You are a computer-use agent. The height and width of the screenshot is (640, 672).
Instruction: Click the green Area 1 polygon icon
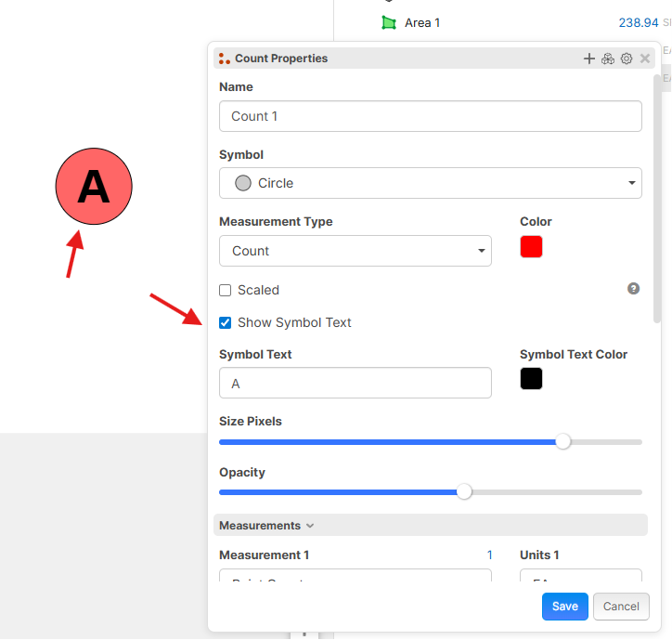[389, 22]
